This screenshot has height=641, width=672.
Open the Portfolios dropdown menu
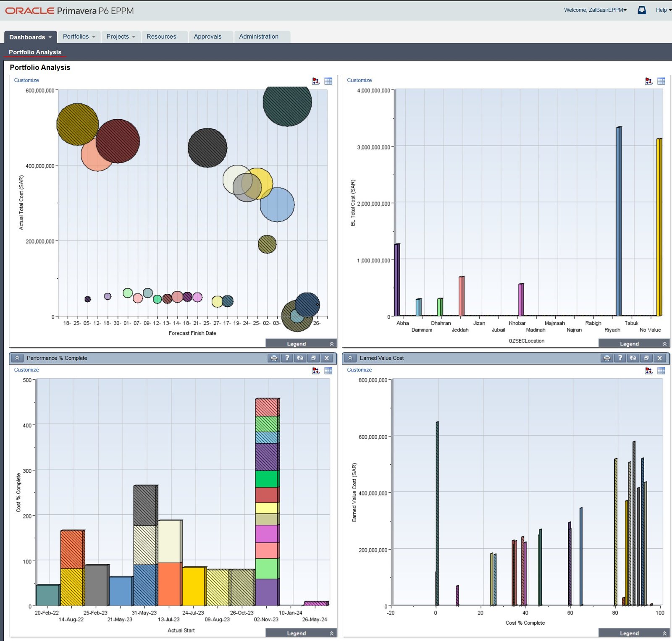[79, 37]
